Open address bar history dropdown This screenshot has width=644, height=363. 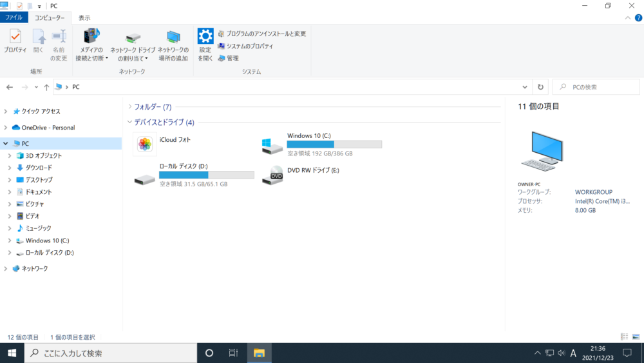524,87
